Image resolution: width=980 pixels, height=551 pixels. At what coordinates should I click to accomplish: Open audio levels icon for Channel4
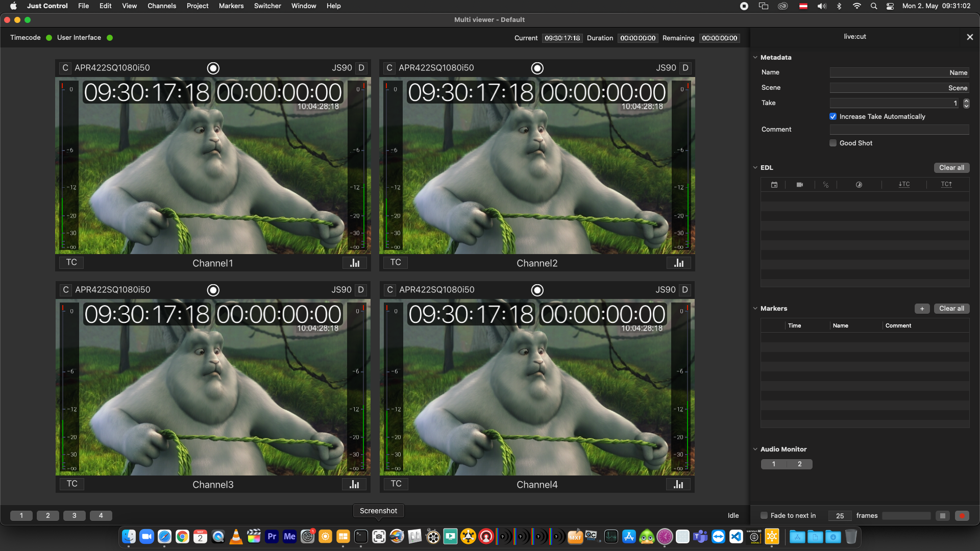(678, 484)
